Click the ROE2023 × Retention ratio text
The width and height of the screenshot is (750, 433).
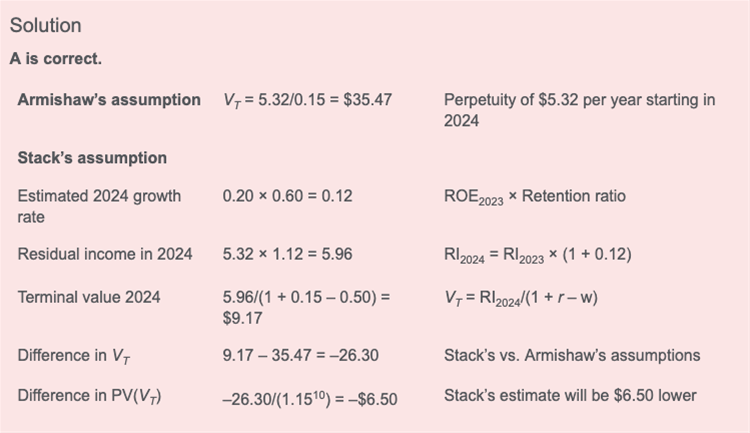coord(535,197)
